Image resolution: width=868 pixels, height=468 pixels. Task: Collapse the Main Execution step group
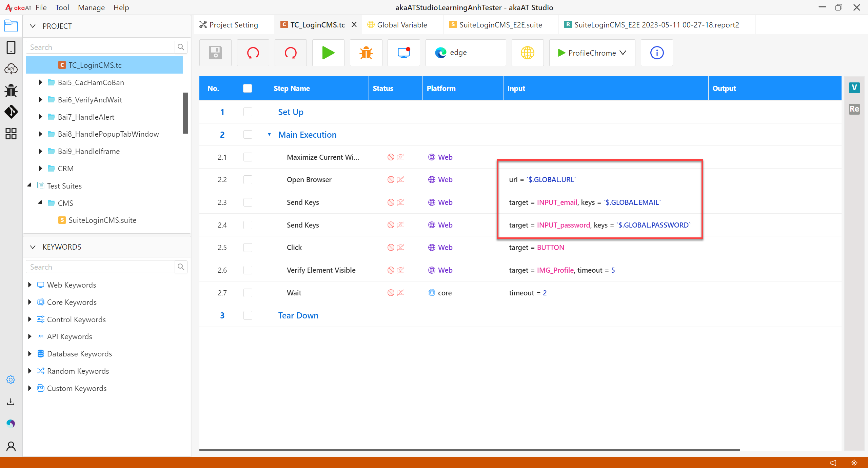coord(269,135)
